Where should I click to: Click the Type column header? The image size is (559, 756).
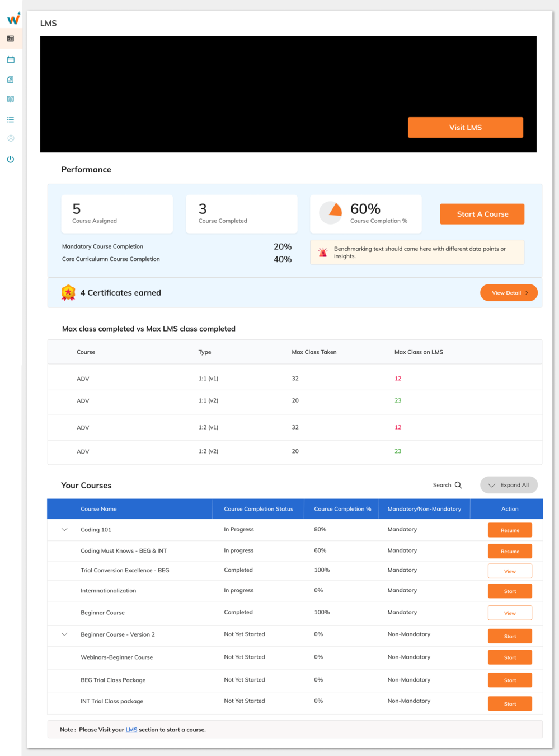pyautogui.click(x=205, y=352)
